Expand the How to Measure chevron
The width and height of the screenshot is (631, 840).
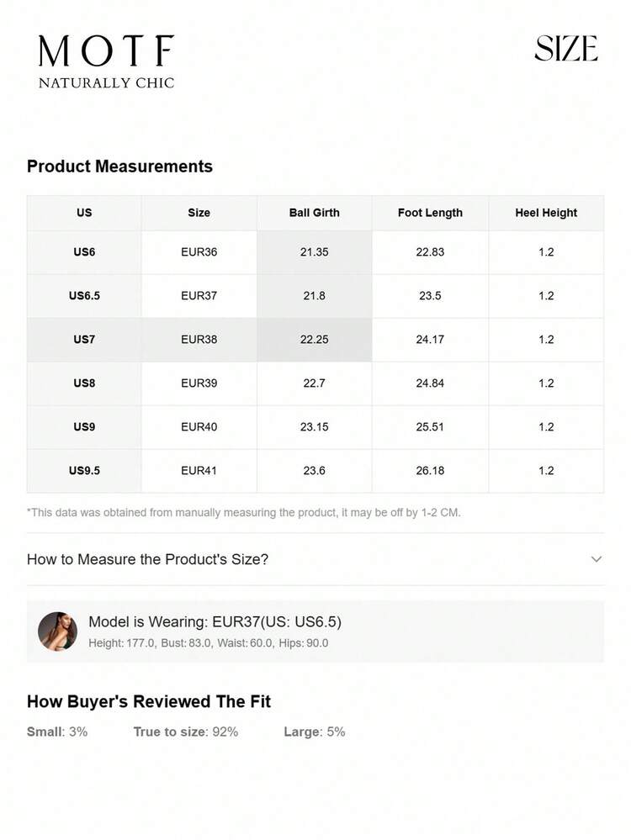coord(596,559)
